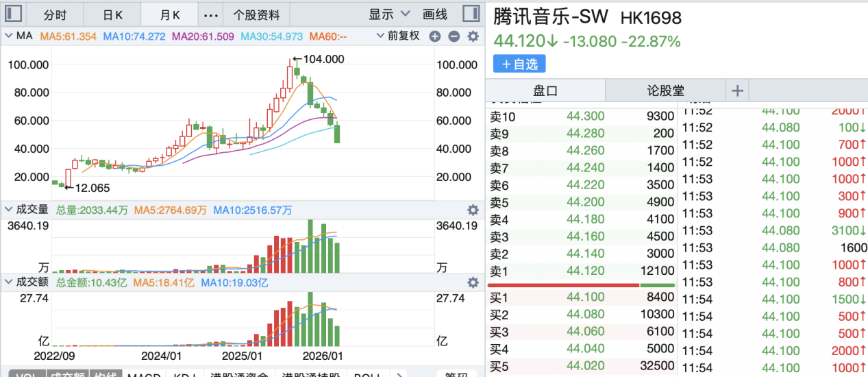This screenshot has height=377, width=868.
Task: Switch to the 盘口 tab
Action: 546,90
